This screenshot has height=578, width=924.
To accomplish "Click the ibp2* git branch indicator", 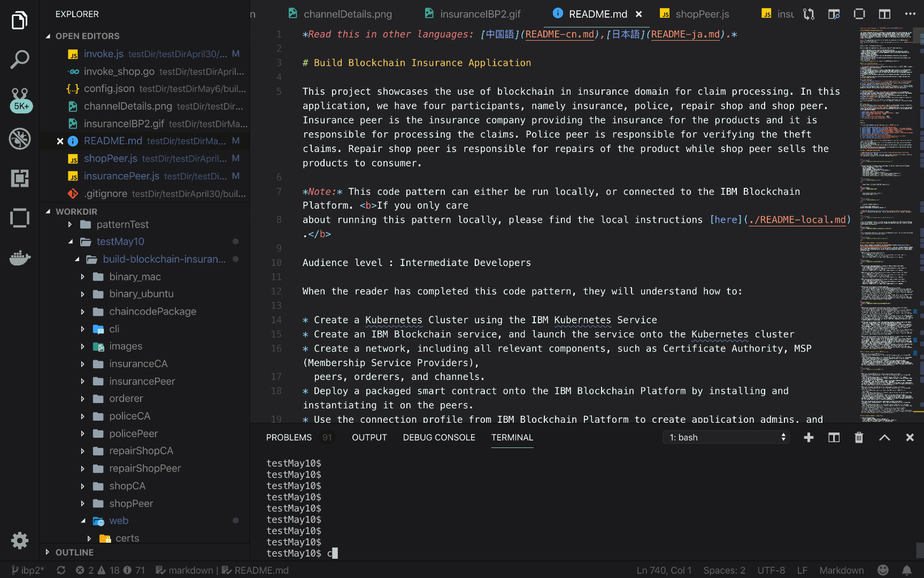I will click(28, 571).
